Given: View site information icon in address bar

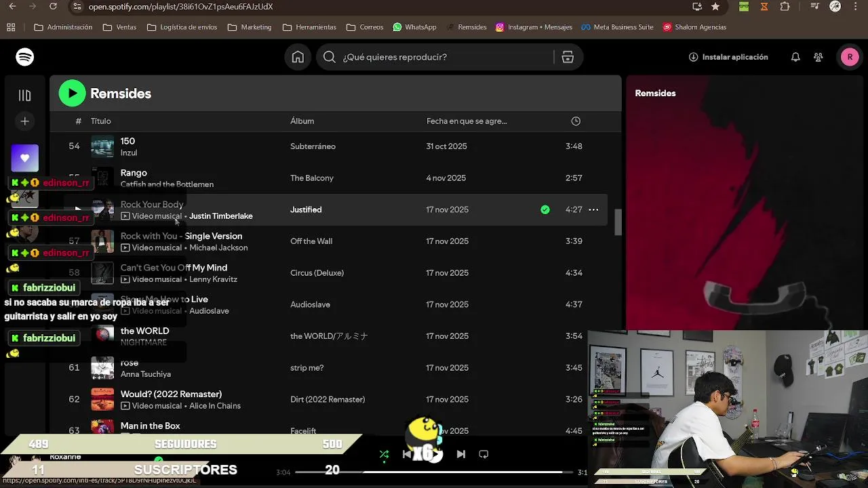Looking at the screenshot, I should point(77,6).
